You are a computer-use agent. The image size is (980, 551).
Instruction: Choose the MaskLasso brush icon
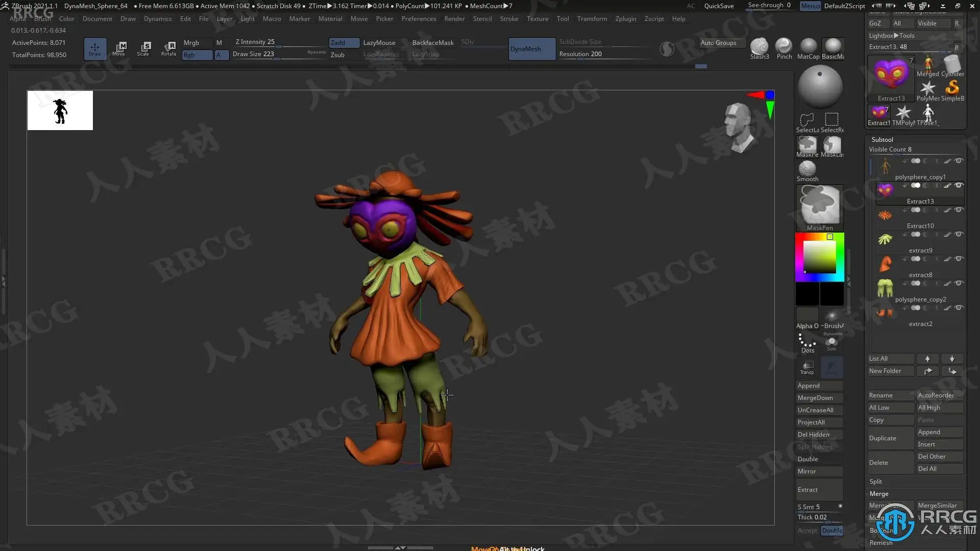coord(832,147)
